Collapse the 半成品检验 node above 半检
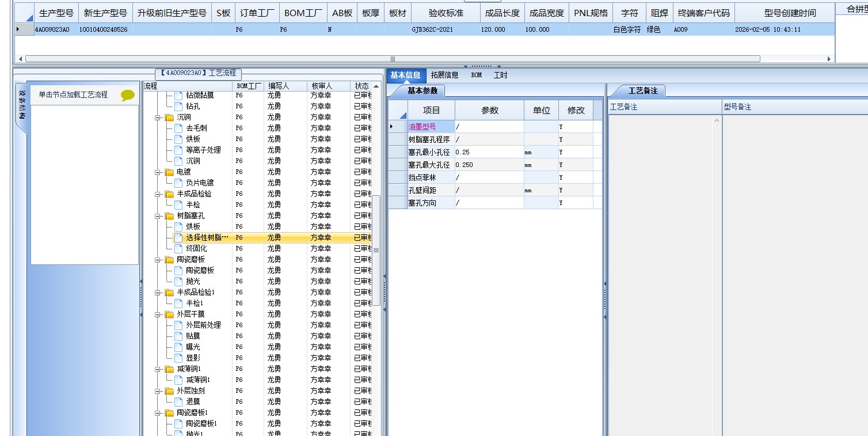Image resolution: width=868 pixels, height=436 pixels. point(158,194)
